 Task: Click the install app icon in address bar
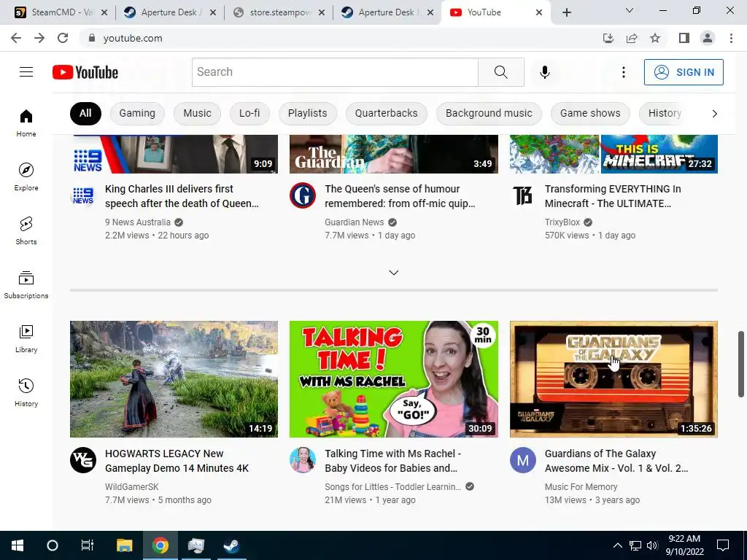pos(608,38)
